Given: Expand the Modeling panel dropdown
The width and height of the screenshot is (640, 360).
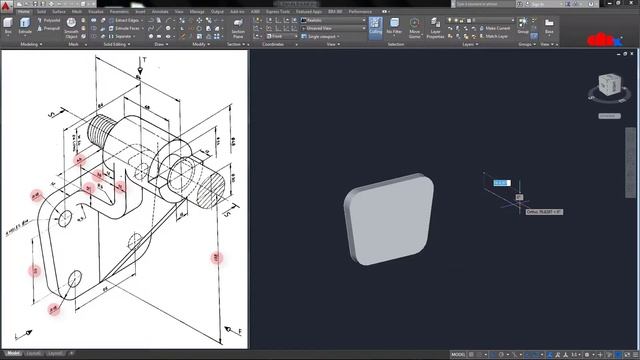Looking at the screenshot, I should coord(31,44).
